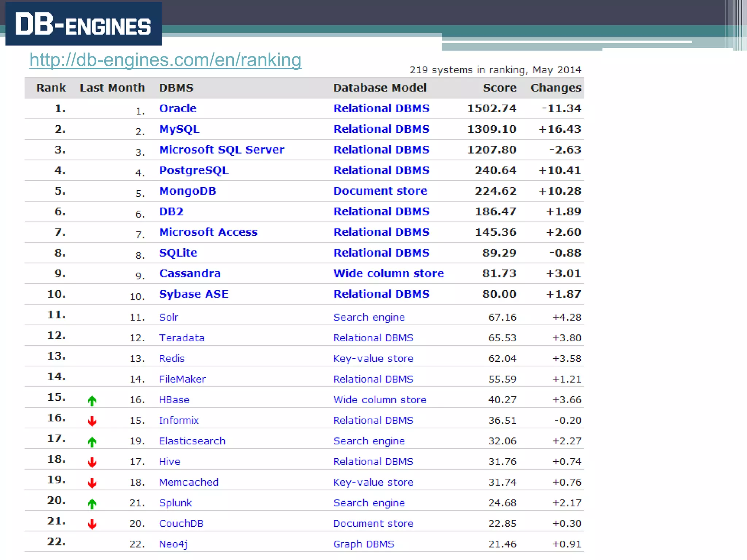Open the Solr link
The image size is (747, 560).
pos(169,317)
